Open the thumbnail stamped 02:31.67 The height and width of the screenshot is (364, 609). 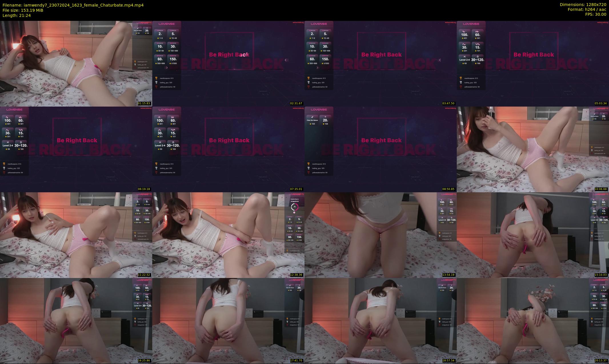[x=228, y=63]
